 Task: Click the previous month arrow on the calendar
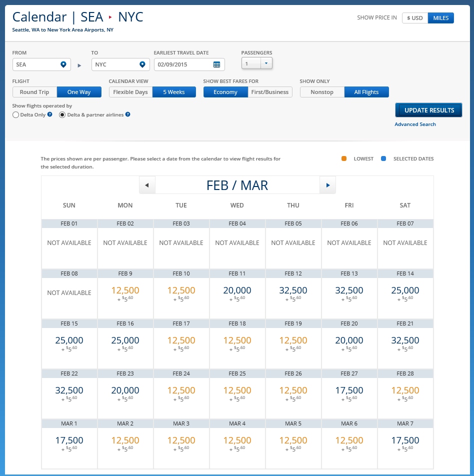(147, 185)
